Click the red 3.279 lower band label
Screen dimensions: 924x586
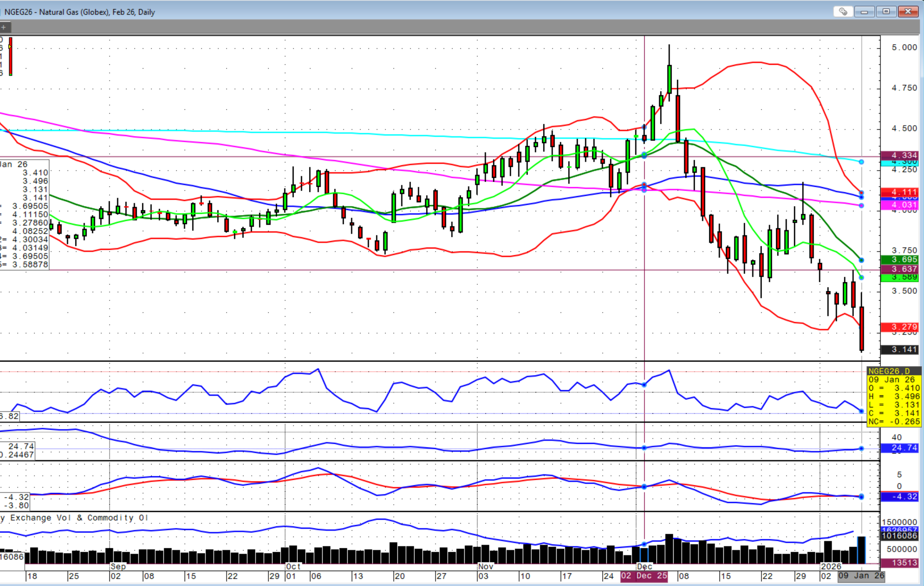click(x=899, y=327)
